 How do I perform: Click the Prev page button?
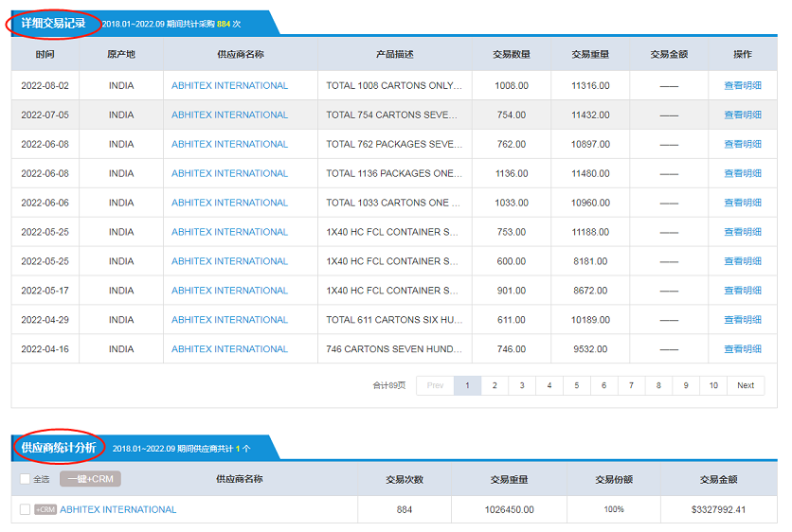click(435, 385)
